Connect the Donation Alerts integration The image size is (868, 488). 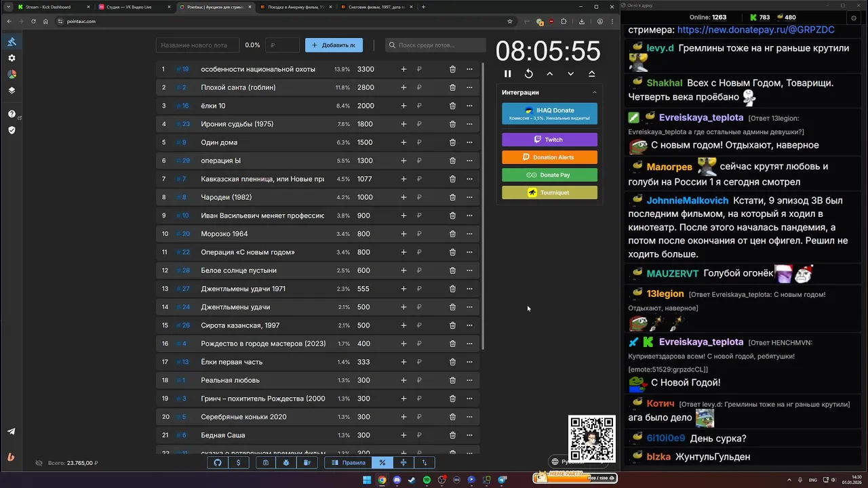pos(549,157)
